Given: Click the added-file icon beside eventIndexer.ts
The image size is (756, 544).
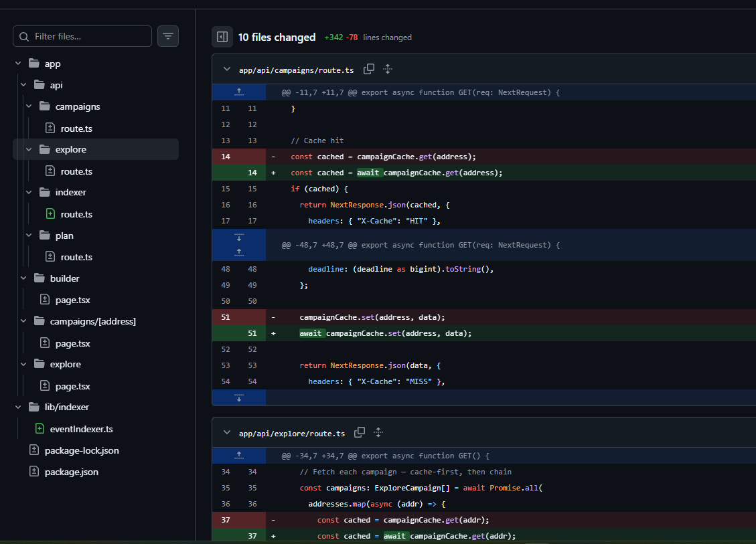Looking at the screenshot, I should click(40, 428).
